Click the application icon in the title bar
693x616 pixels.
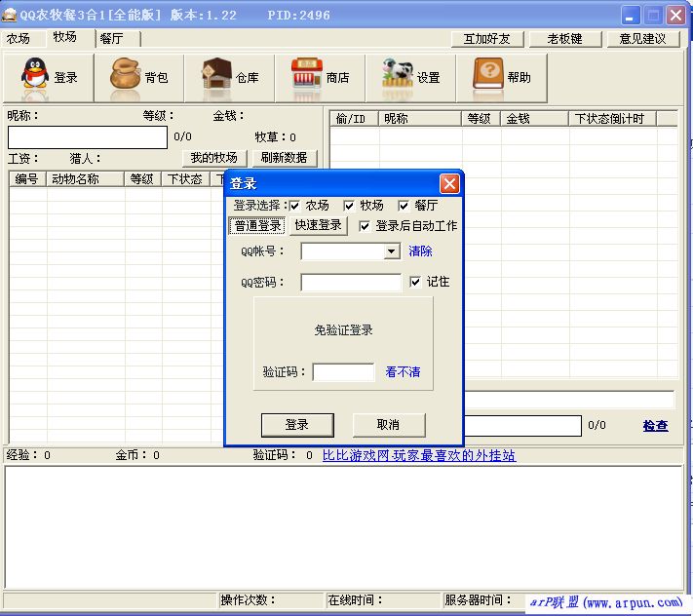pos(9,15)
